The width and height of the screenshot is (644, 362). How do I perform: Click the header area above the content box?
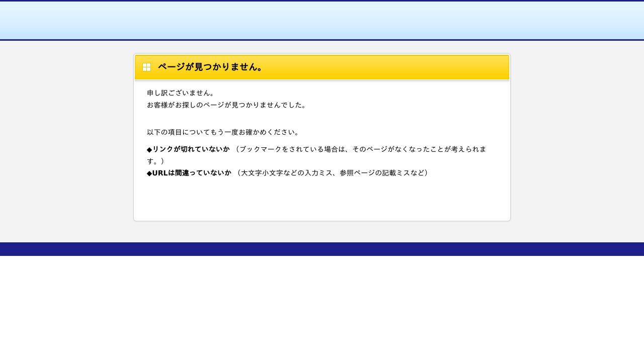pyautogui.click(x=322, y=20)
